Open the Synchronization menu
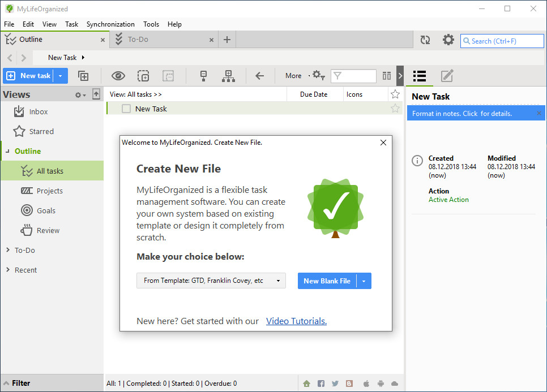This screenshot has height=392, width=547. (110, 24)
